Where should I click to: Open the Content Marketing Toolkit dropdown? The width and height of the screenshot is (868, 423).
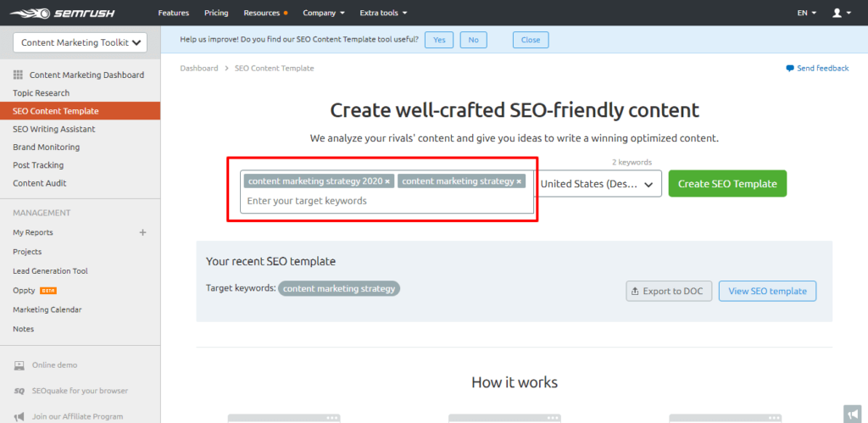(x=80, y=42)
